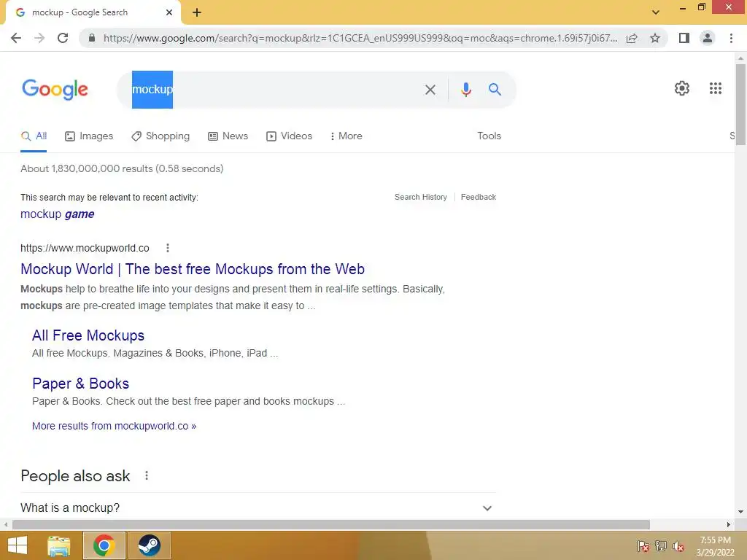Open File Explorer from the taskbar
The width and height of the screenshot is (747, 560).
click(59, 545)
